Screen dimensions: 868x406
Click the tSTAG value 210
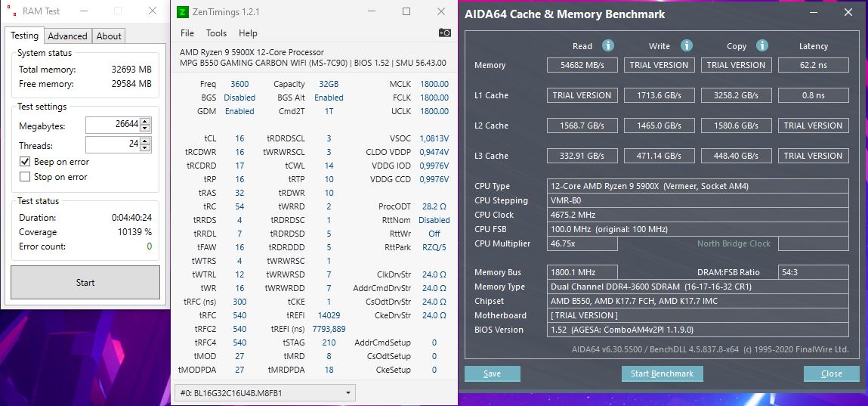point(329,342)
